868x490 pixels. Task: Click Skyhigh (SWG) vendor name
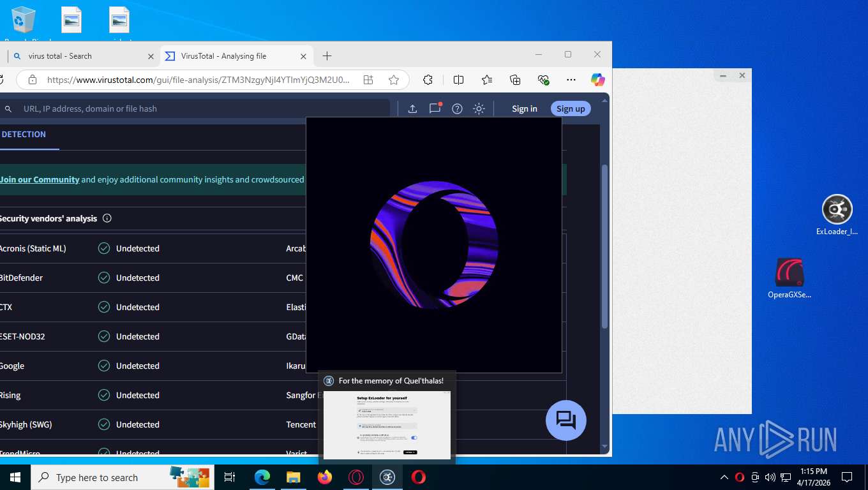(x=26, y=424)
